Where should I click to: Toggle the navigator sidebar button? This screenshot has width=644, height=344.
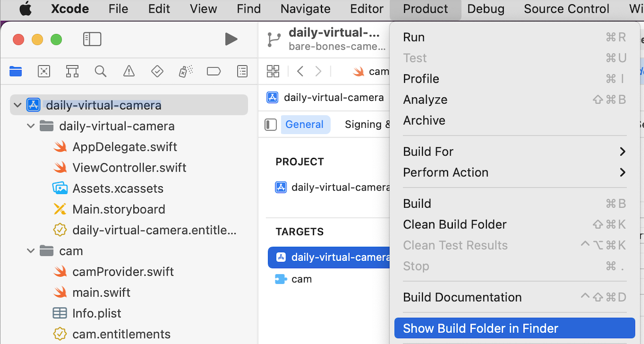click(92, 39)
